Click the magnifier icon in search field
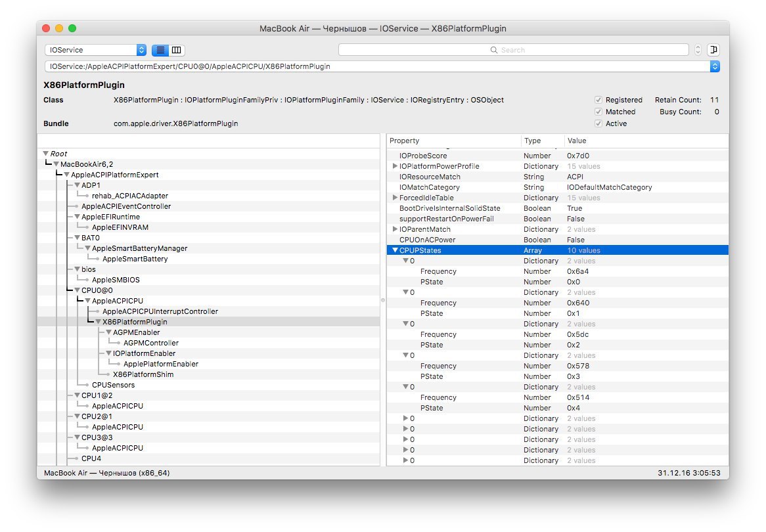This screenshot has width=766, height=532. [494, 50]
